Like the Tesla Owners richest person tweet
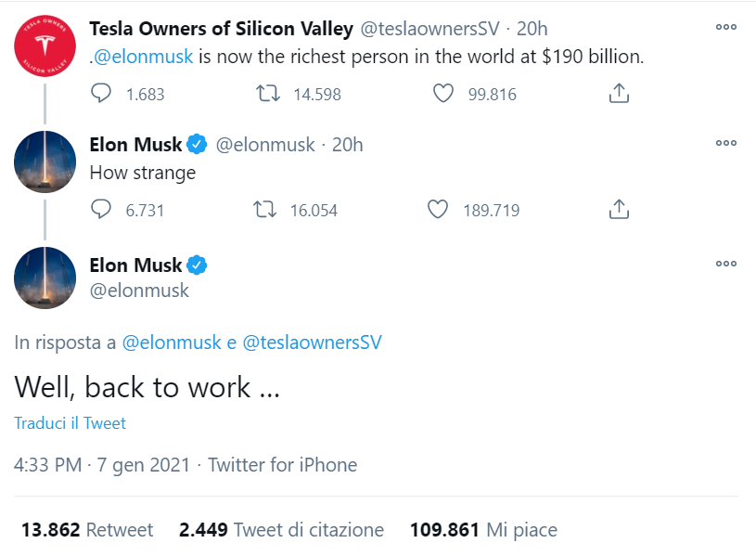This screenshot has height=556, width=756. tap(443, 94)
